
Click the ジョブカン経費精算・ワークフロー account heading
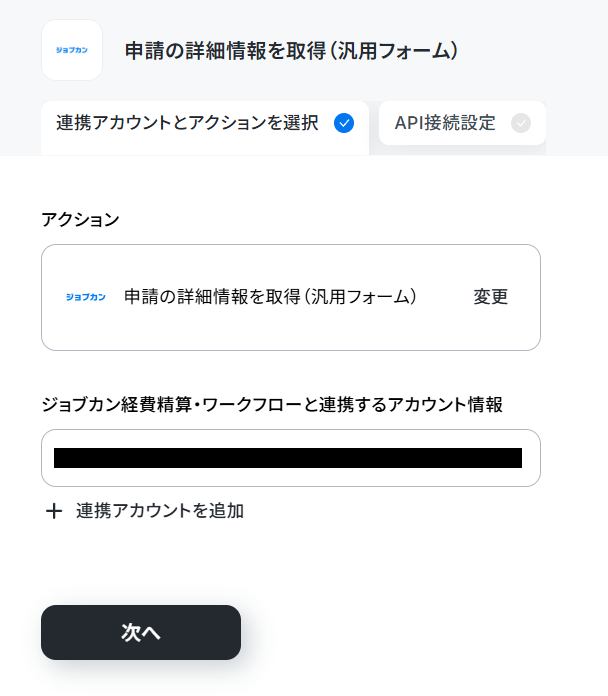pyautogui.click(x=272, y=404)
